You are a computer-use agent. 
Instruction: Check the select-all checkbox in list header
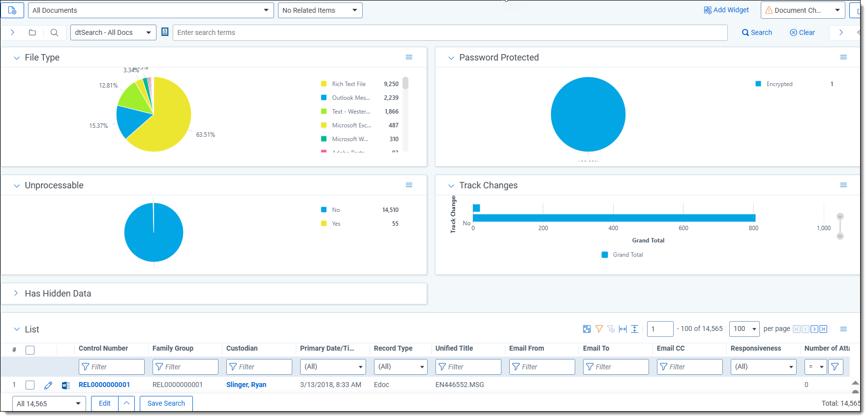point(30,350)
